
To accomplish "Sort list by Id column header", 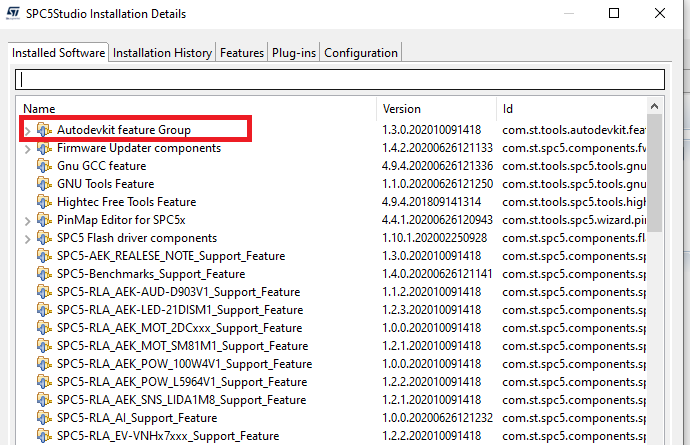I will (x=572, y=109).
